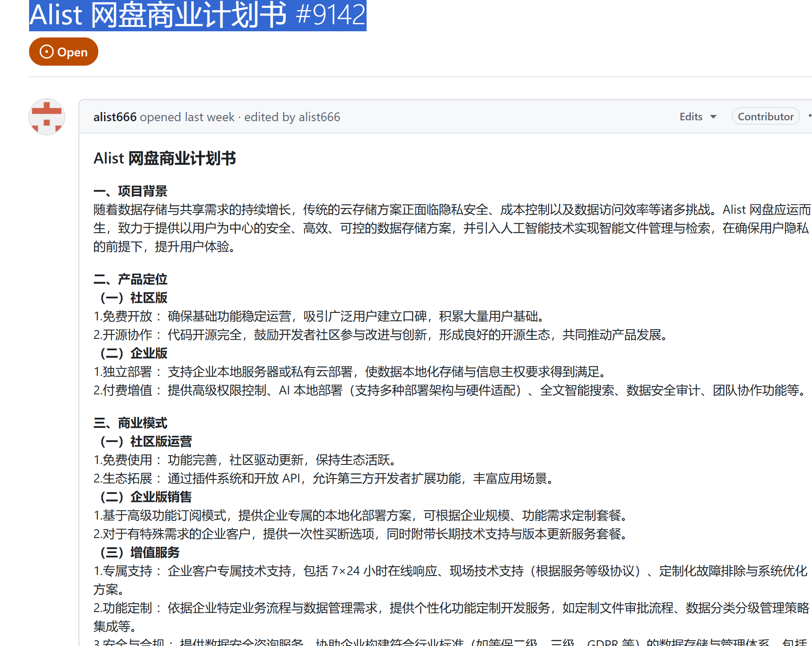Click the issue title Alist 网盘商业计划书 #9142
This screenshot has width=812, height=646.
198,15
